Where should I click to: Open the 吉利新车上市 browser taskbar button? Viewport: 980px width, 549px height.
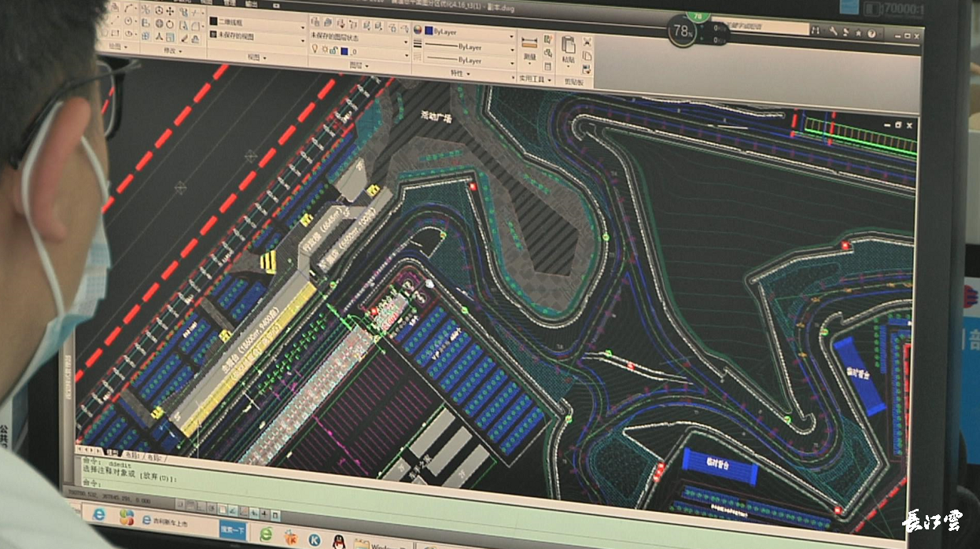[x=165, y=521]
